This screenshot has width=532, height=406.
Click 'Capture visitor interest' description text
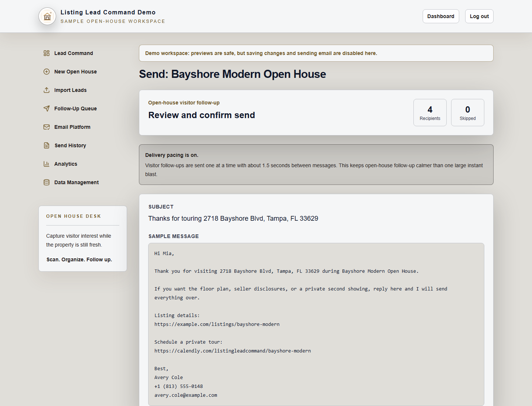[79, 240]
